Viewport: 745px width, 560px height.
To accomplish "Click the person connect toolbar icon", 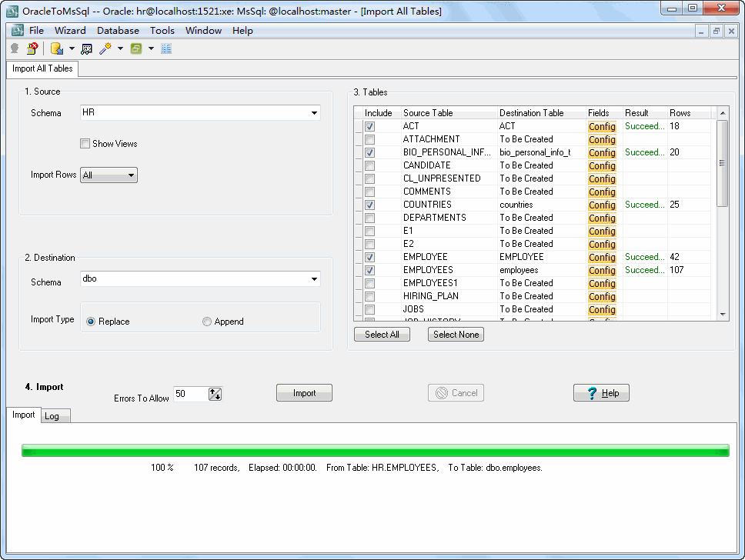I will [14, 47].
